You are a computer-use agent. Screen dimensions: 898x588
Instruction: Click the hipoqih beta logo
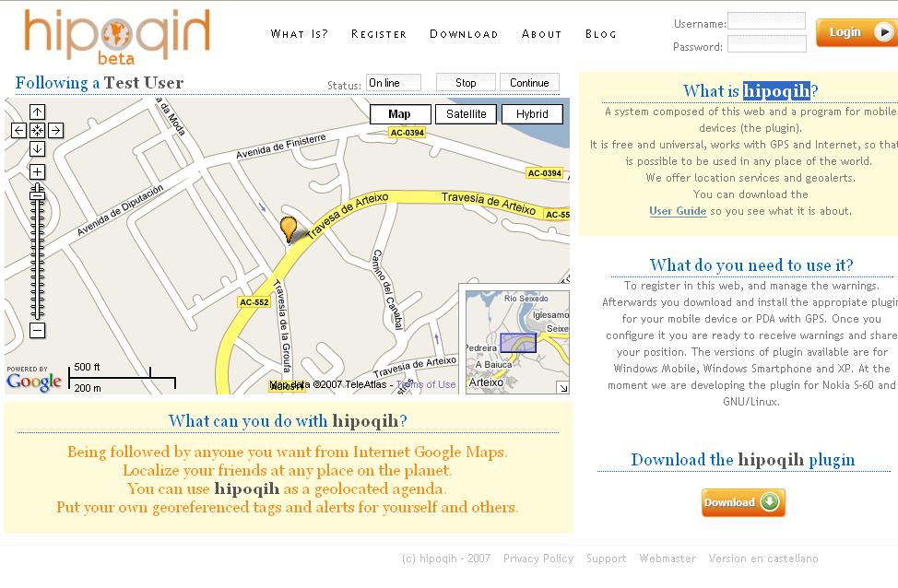(117, 37)
